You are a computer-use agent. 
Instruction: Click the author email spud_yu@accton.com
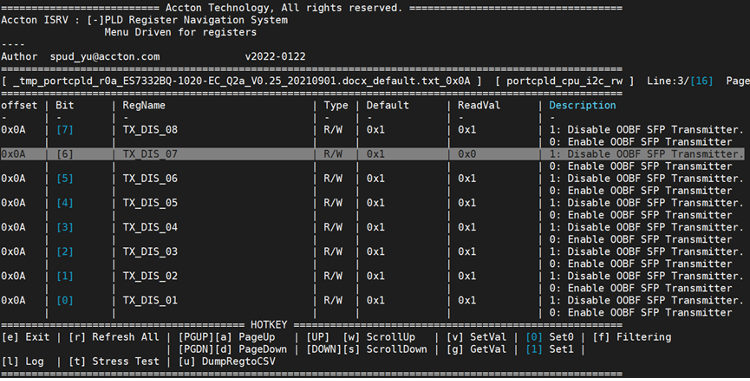(x=105, y=57)
